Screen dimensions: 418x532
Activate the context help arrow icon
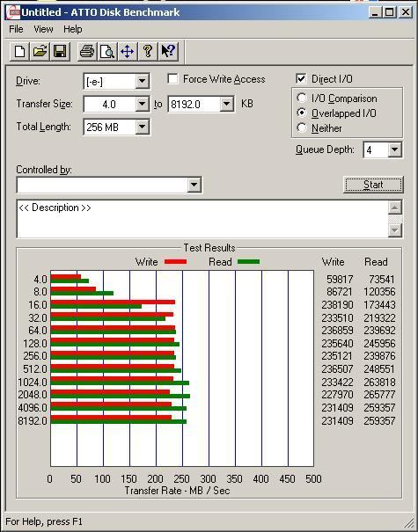[168, 52]
